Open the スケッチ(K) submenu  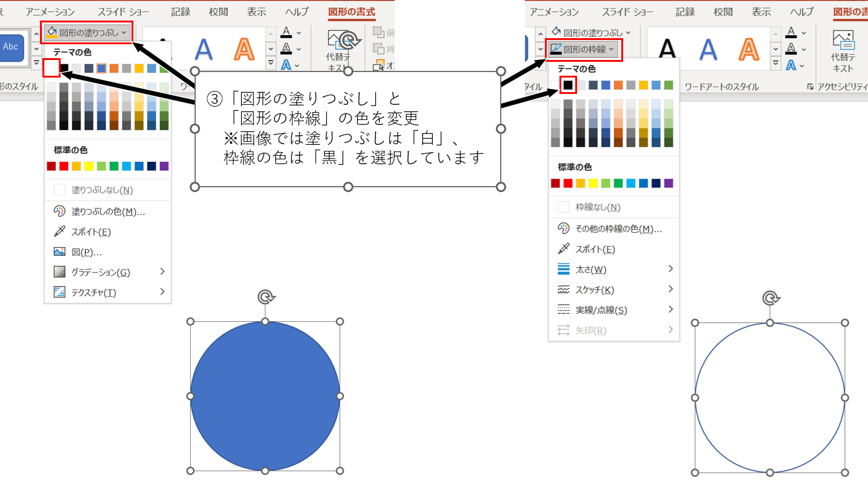[613, 290]
